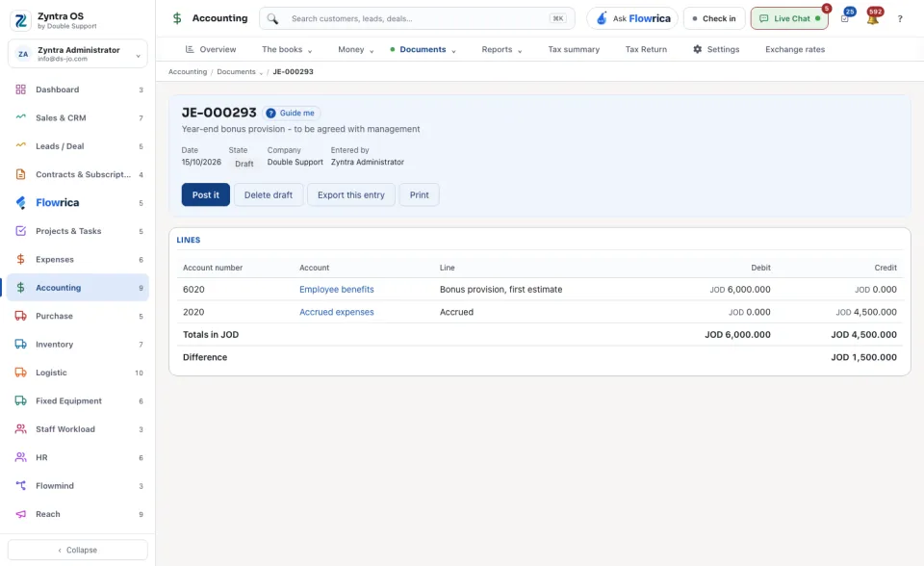Open the HR people icon
Viewport: 924px width, 566px height.
pyautogui.click(x=20, y=457)
